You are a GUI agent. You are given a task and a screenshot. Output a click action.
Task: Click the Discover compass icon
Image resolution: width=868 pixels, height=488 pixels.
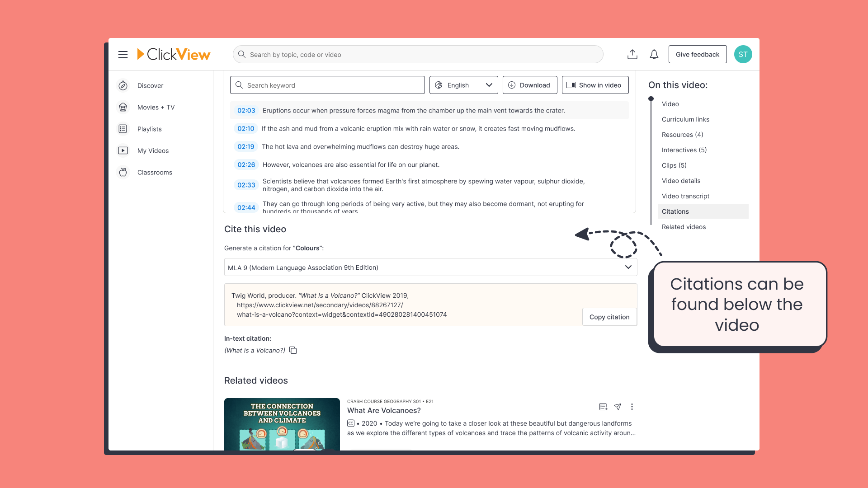pyautogui.click(x=123, y=86)
